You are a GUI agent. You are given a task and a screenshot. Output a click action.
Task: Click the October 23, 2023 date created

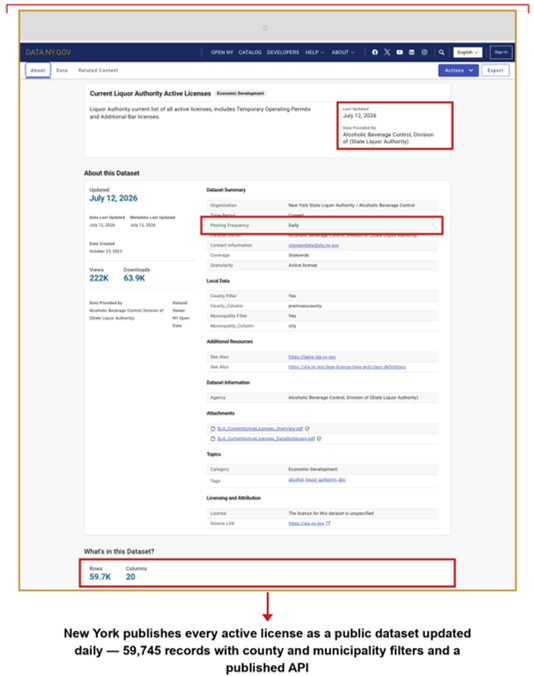[106, 251]
